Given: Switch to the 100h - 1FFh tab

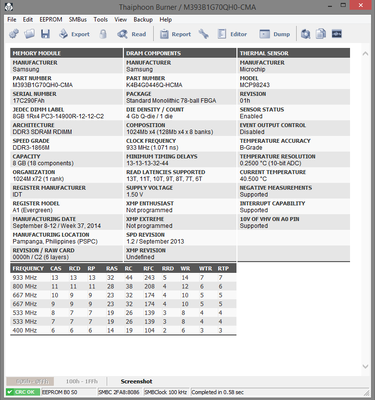Looking at the screenshot, I should (x=82, y=381).
